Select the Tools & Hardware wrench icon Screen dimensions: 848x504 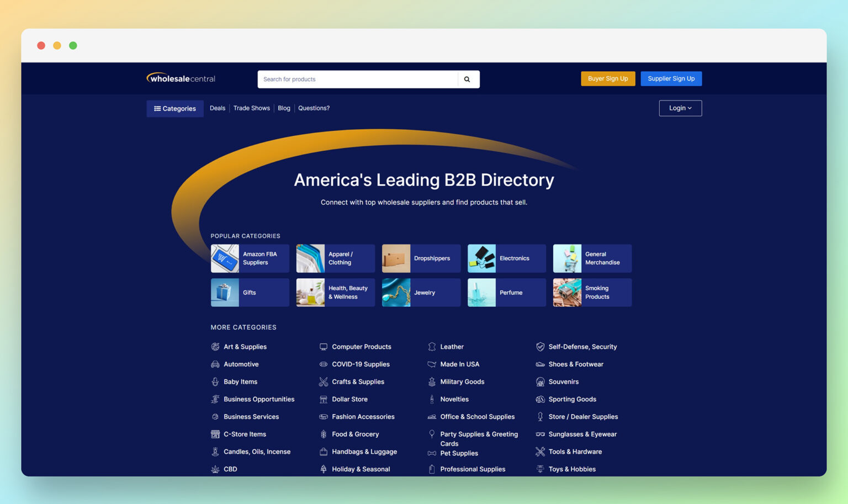pyautogui.click(x=539, y=452)
